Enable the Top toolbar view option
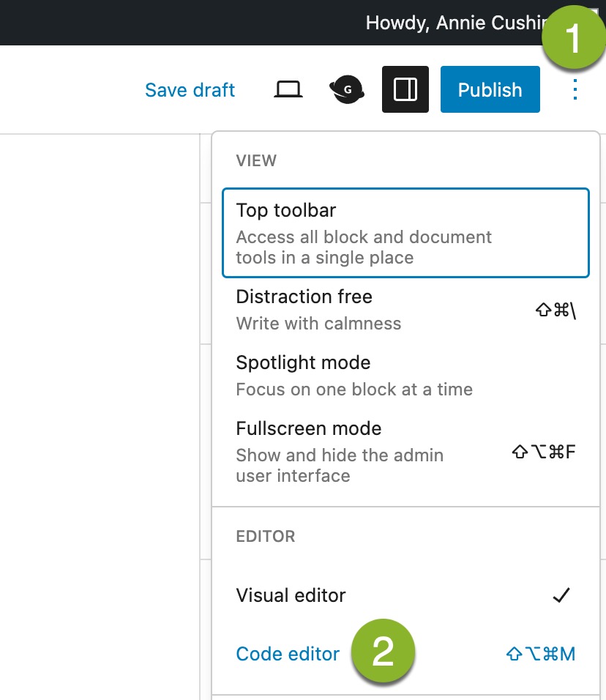Screen dimensions: 606x700 [x=405, y=233]
